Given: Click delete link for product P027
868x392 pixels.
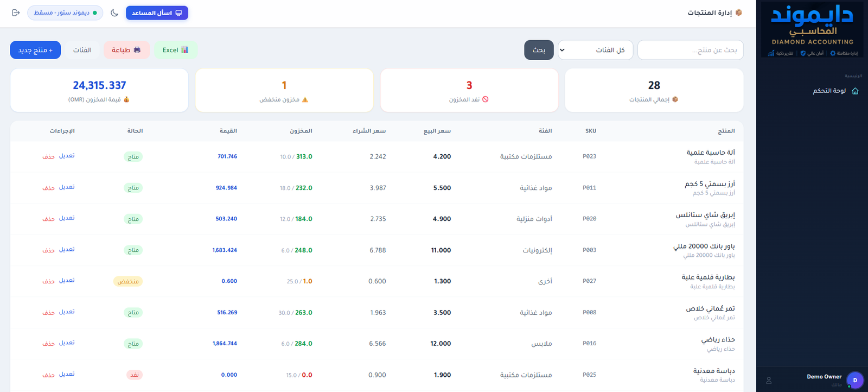Looking at the screenshot, I should coord(49,281).
